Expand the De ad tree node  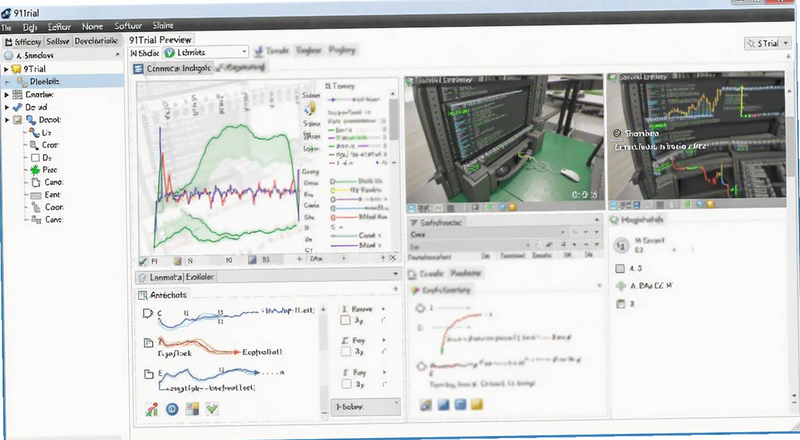click(7, 107)
